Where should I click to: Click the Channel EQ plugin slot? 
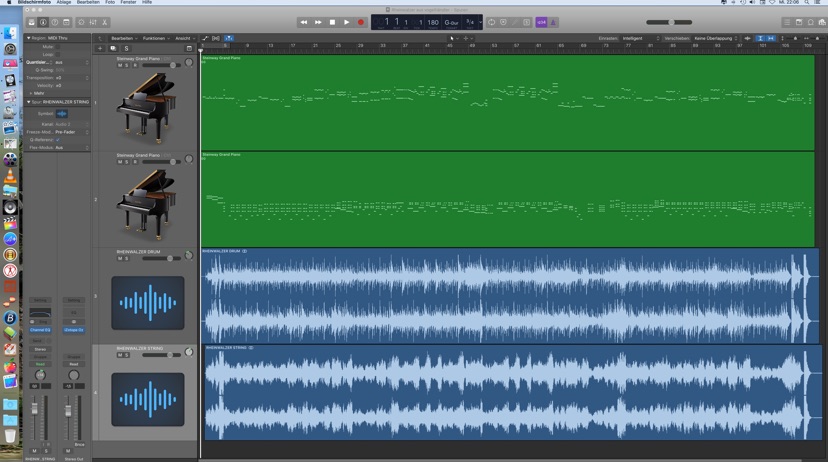coord(40,330)
